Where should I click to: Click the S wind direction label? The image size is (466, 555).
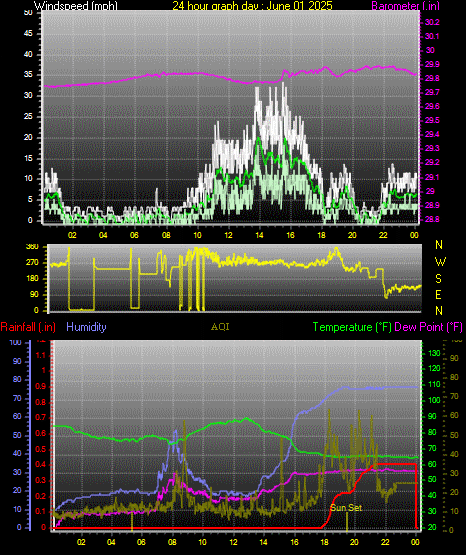[x=438, y=279]
